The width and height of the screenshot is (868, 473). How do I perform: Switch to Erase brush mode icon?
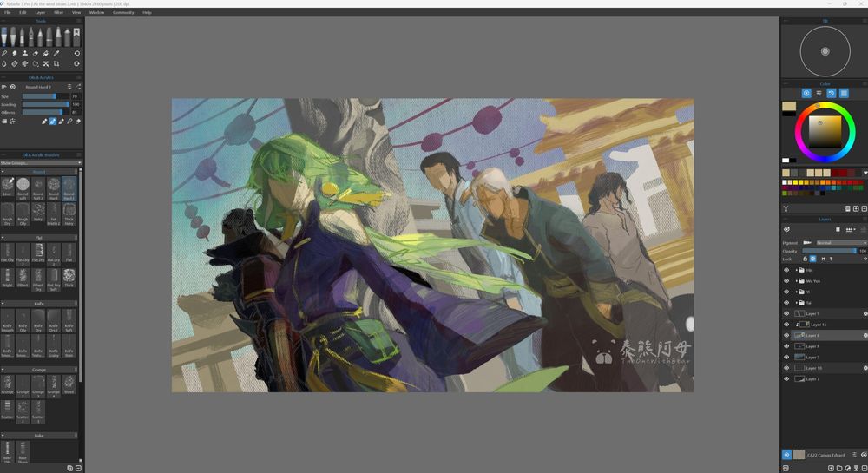tap(78, 122)
